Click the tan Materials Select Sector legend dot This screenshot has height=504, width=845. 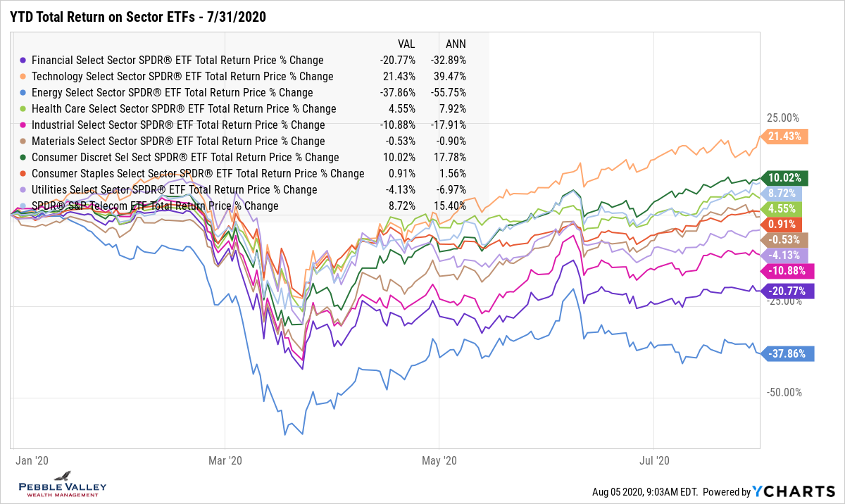click(x=24, y=141)
